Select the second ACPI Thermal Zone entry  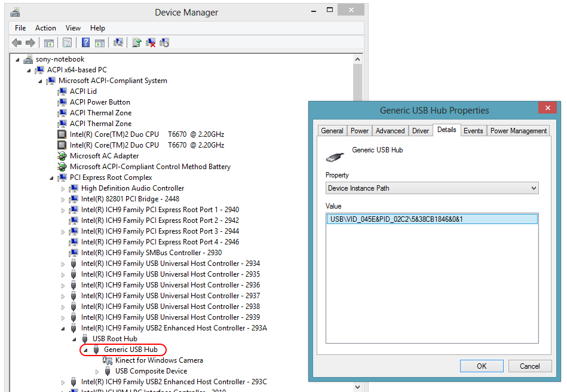click(x=100, y=124)
